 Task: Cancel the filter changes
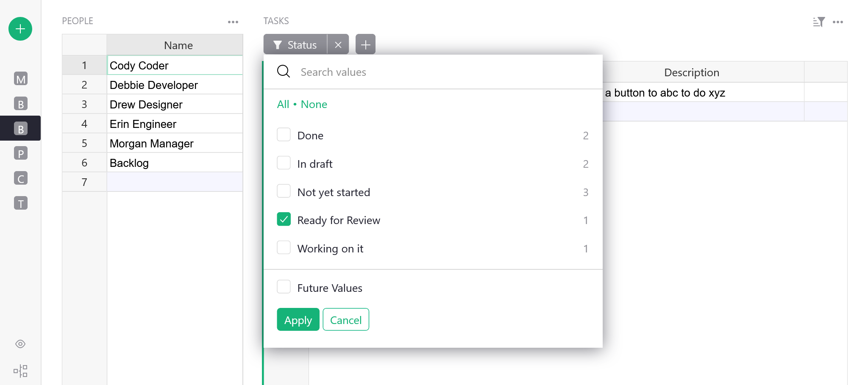click(345, 320)
